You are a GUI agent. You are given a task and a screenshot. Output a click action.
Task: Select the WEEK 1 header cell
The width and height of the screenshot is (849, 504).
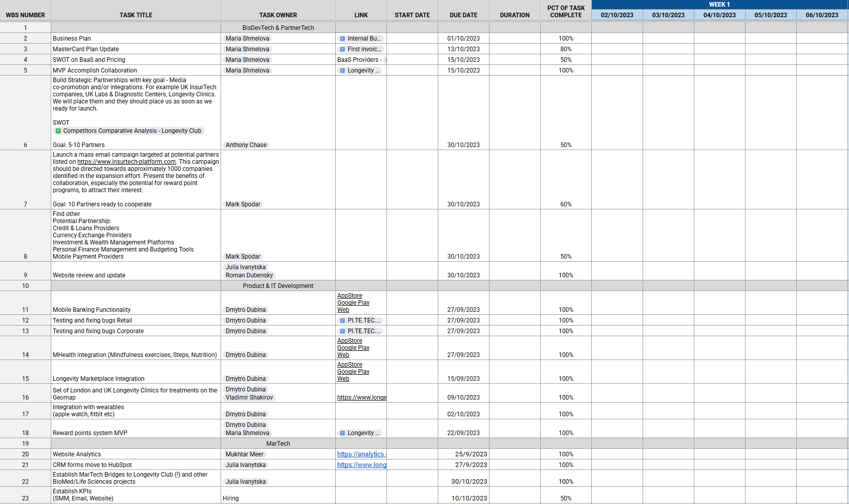[719, 5]
